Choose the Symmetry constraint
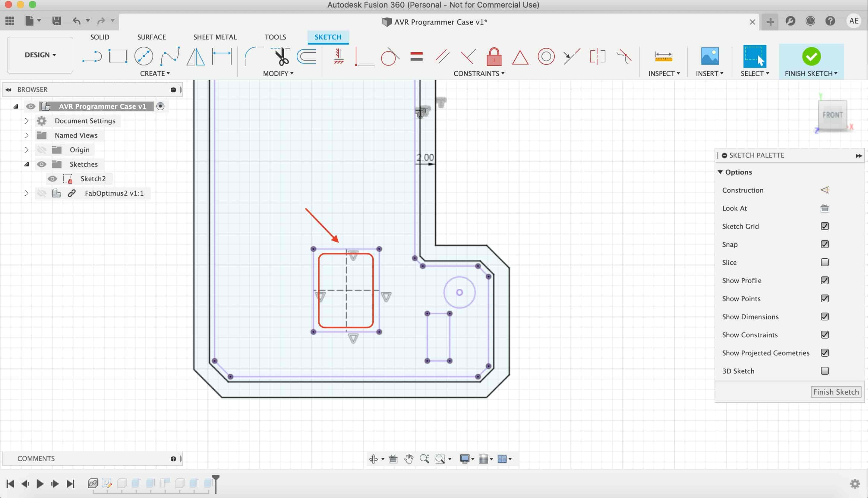This screenshot has width=868, height=498. 598,56
